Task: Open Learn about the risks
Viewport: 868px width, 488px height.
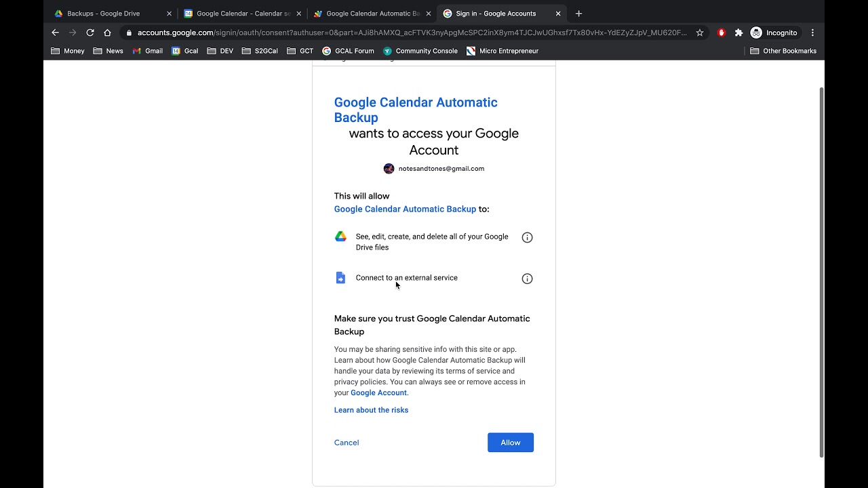Action: (371, 410)
